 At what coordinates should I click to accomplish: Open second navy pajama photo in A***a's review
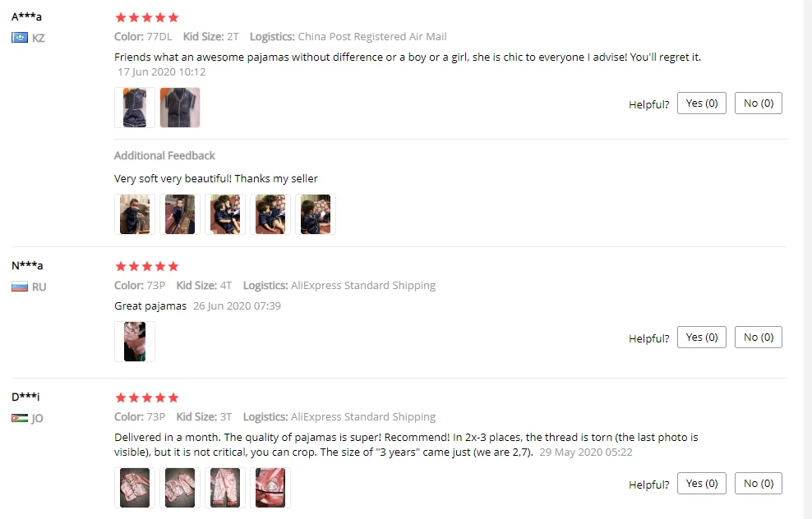(x=180, y=108)
